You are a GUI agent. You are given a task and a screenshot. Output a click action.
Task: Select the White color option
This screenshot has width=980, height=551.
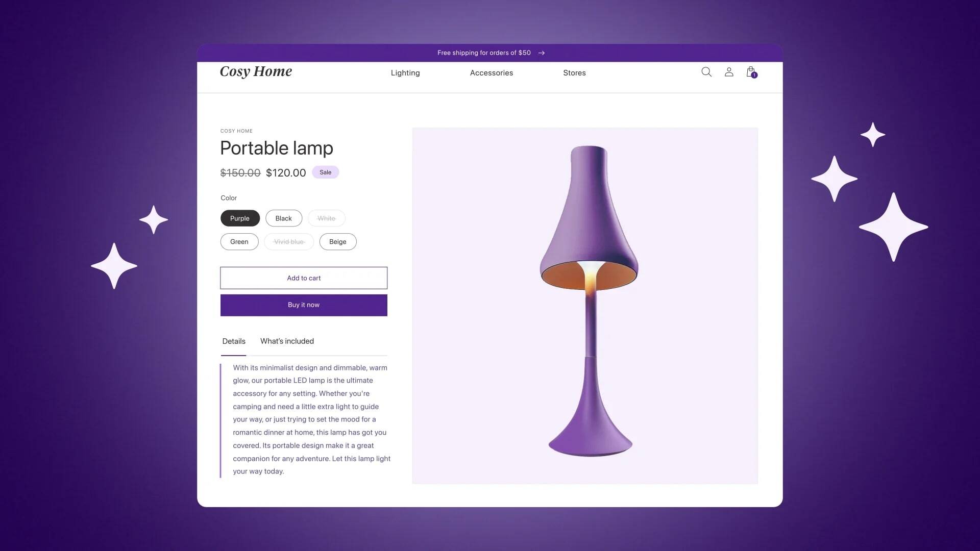[x=327, y=218]
